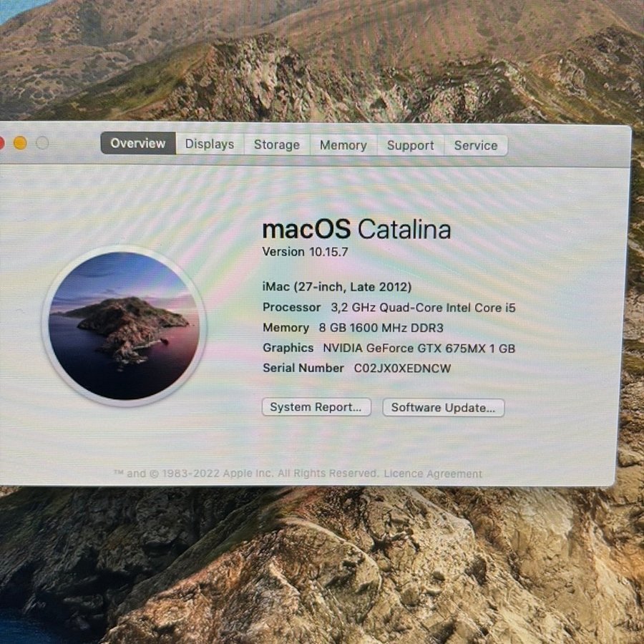This screenshot has width=644, height=644.
Task: Click the red close button at window edge
Action: pos(1,143)
